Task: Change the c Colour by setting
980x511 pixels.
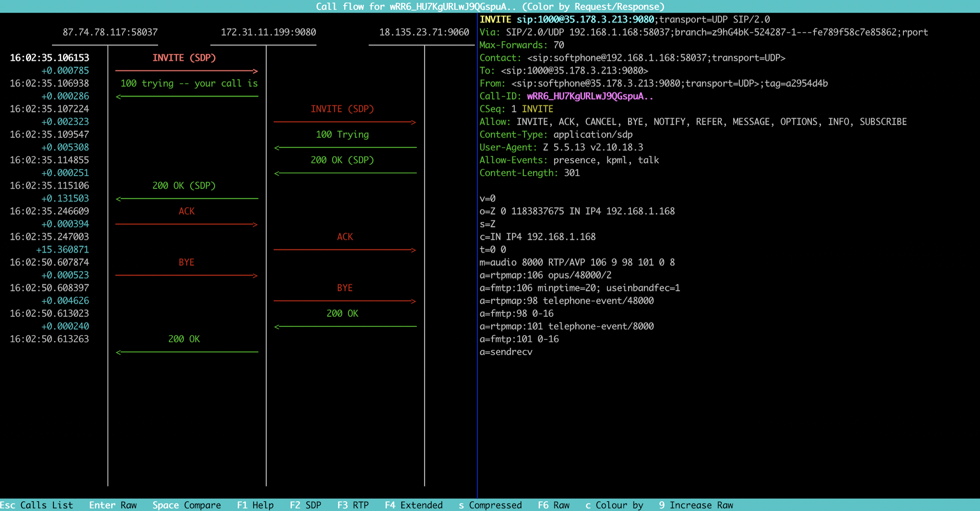Action: (614, 505)
